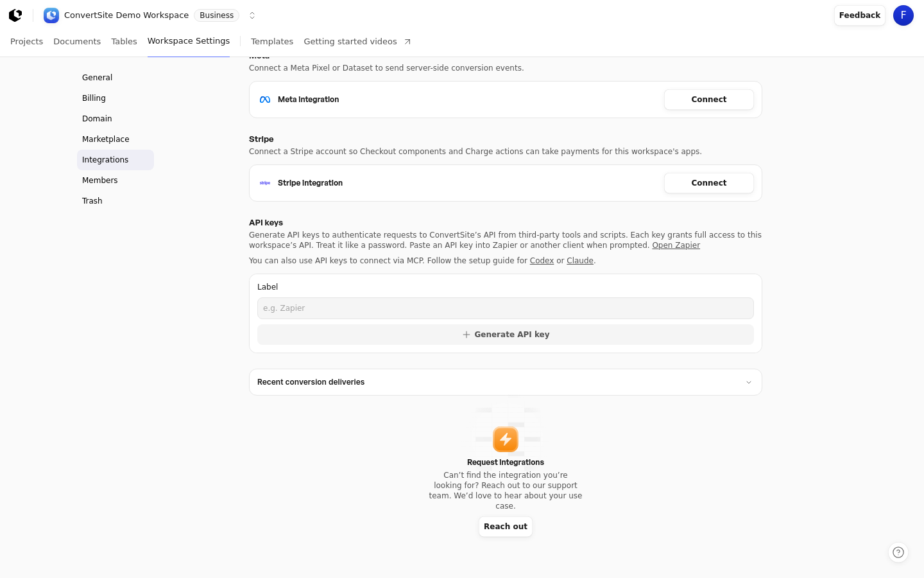924x578 pixels.
Task: Click the Meta logo icon
Action: 265,100
